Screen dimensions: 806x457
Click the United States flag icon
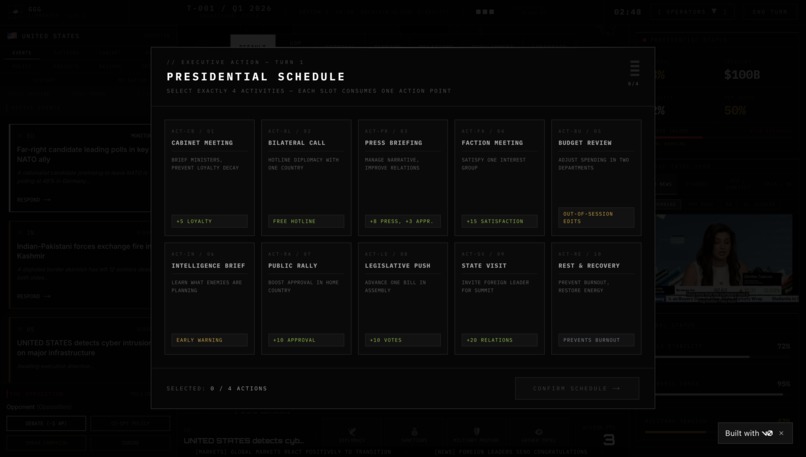tap(12, 35)
